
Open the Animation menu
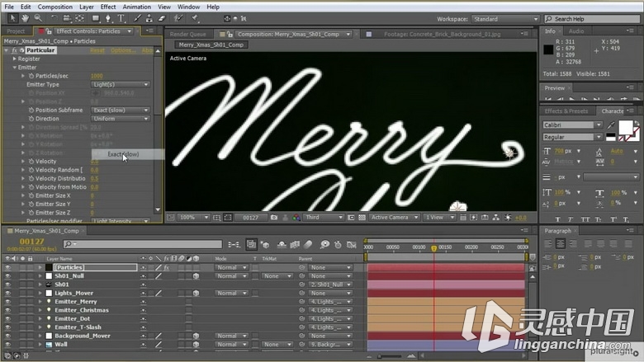coord(136,7)
